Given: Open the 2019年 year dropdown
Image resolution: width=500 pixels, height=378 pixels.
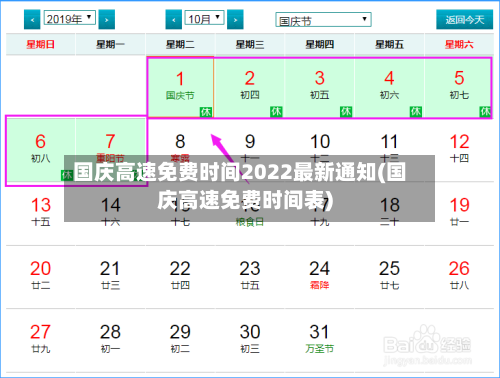Looking at the screenshot, I should 70,18.
